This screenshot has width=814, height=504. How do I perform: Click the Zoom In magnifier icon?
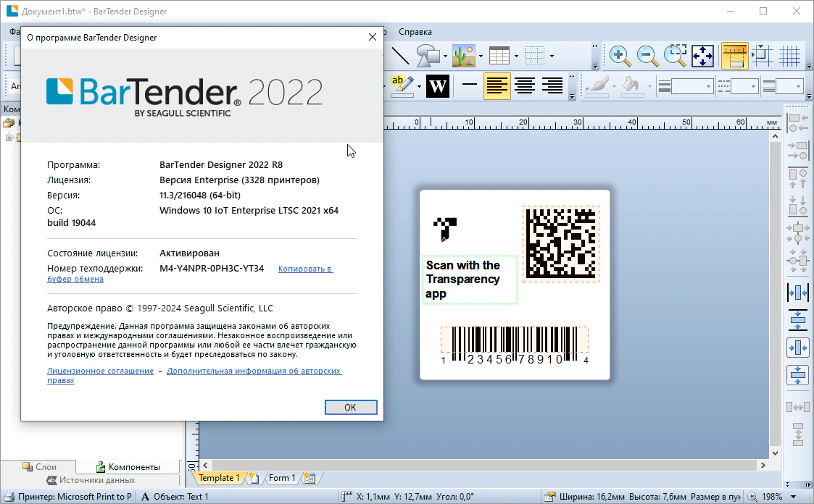[618, 56]
